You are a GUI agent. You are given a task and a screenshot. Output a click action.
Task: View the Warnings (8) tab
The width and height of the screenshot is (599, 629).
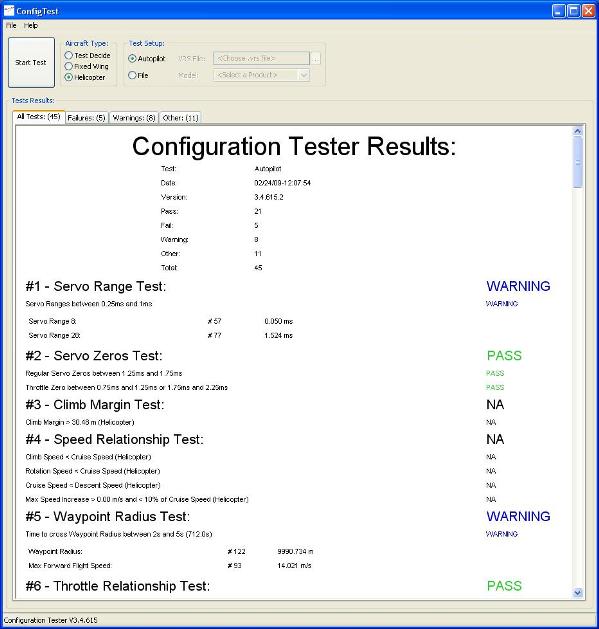point(134,118)
